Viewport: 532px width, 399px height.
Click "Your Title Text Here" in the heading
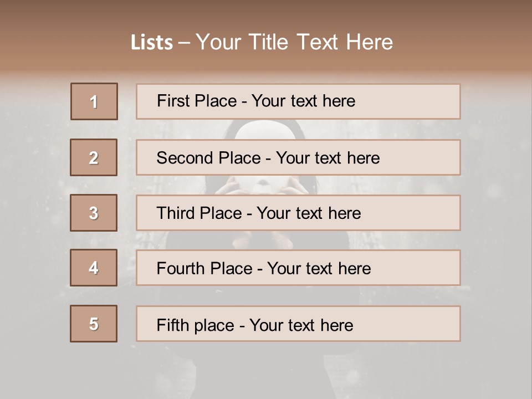tap(294, 42)
